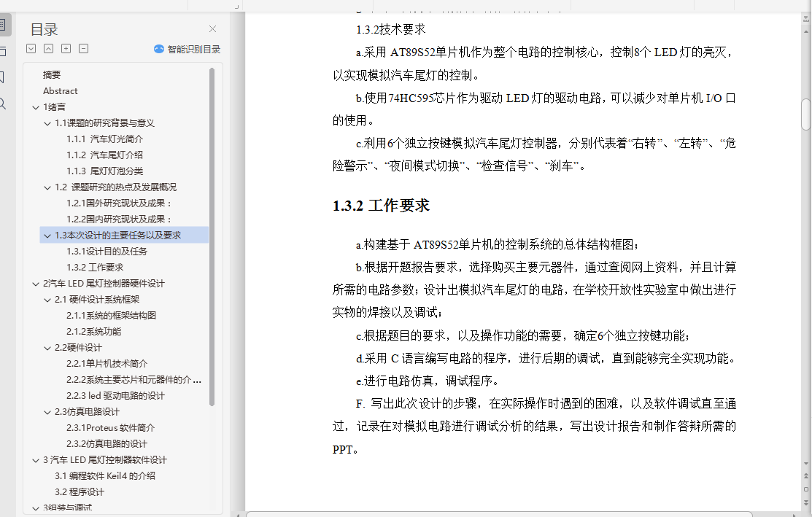Jump to 摘要 in outline
Screen dimensions: 812x517
click(x=52, y=74)
